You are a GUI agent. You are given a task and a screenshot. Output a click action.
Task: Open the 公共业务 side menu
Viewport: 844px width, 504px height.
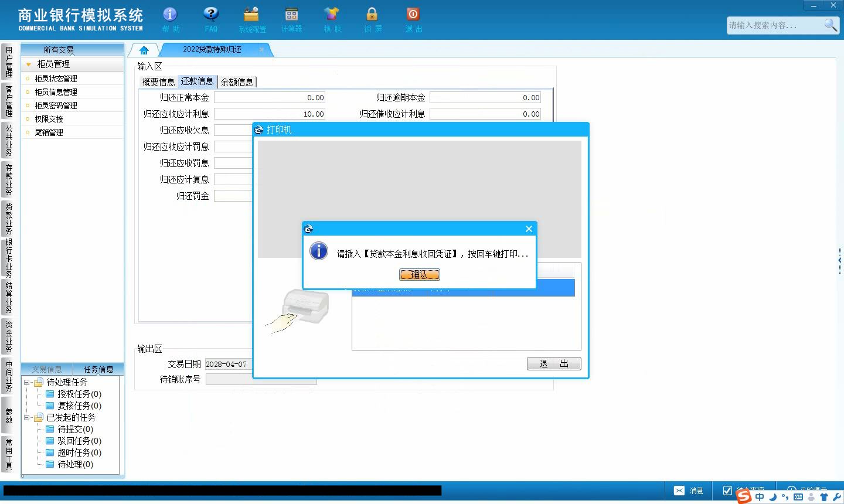click(8, 141)
